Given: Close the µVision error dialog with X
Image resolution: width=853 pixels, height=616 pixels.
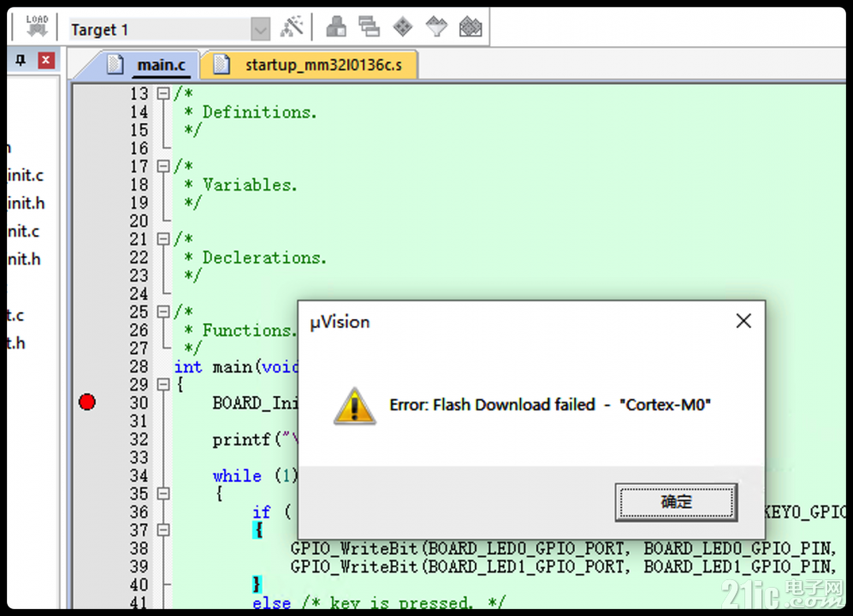Looking at the screenshot, I should tap(743, 321).
